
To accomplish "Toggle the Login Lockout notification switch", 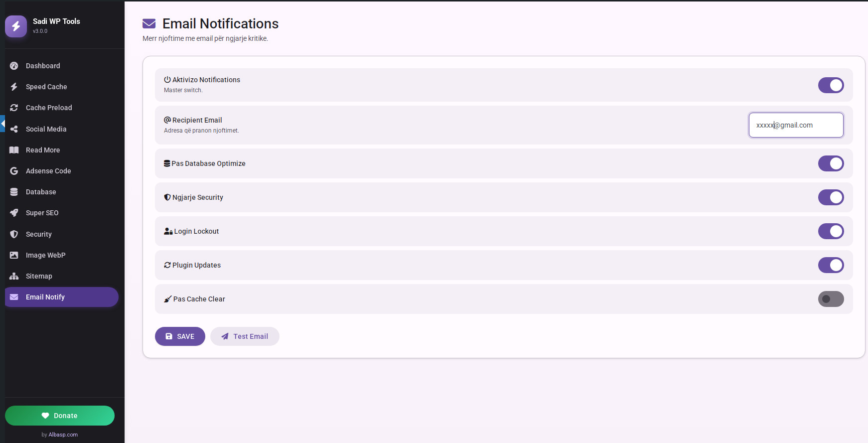I will (x=831, y=231).
